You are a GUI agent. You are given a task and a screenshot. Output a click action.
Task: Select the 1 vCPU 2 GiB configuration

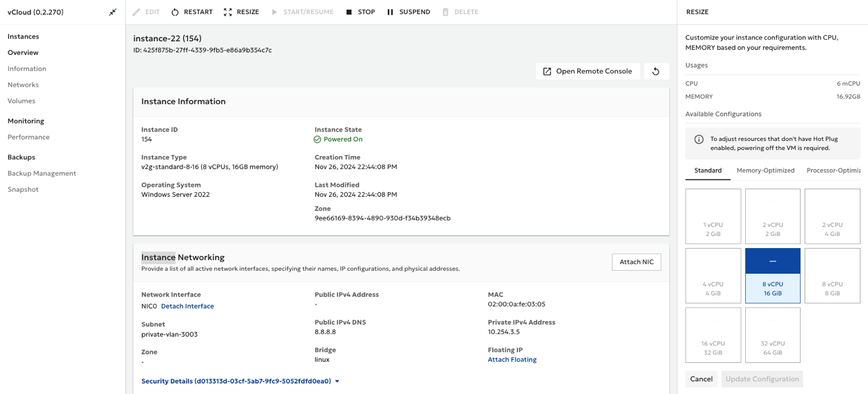coord(713,216)
